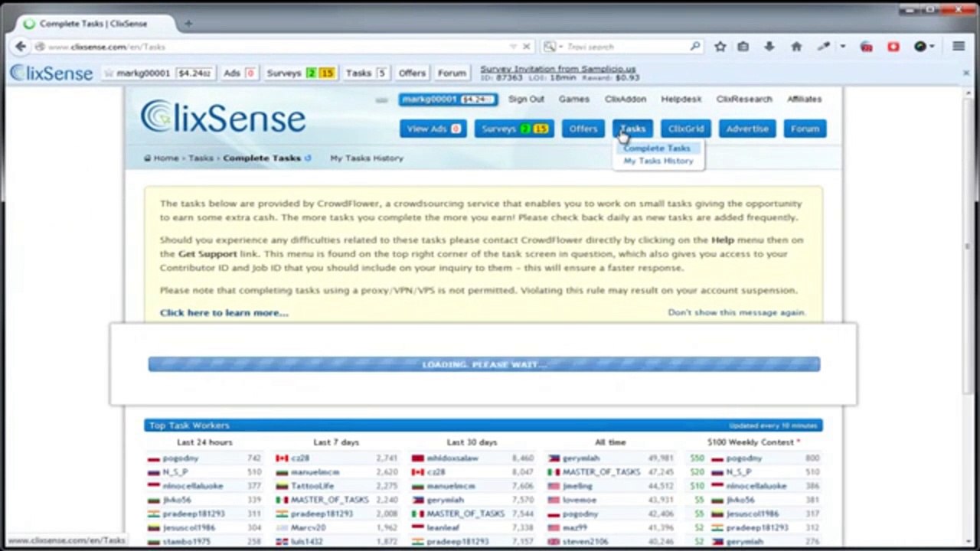Go back with browser back arrow

(x=21, y=47)
